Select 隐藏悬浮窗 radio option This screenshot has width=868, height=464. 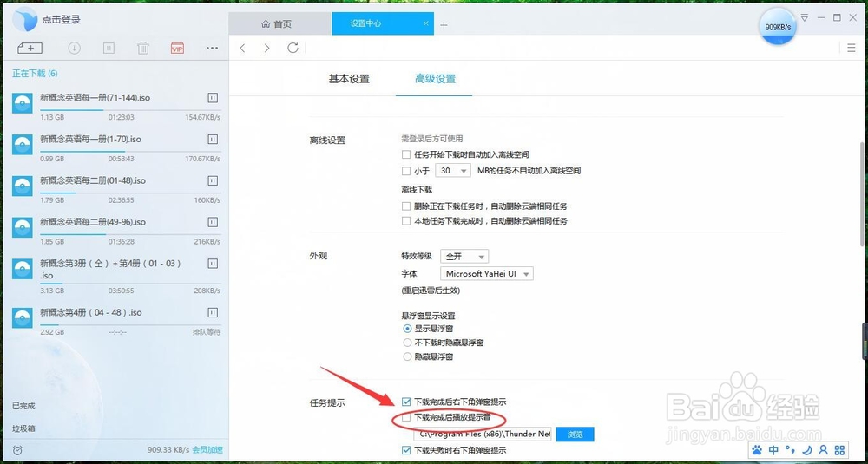pyautogui.click(x=407, y=357)
